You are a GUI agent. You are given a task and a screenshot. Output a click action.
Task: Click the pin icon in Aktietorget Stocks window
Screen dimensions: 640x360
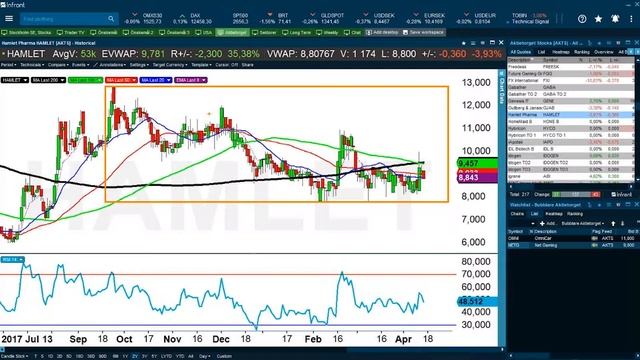pos(590,43)
